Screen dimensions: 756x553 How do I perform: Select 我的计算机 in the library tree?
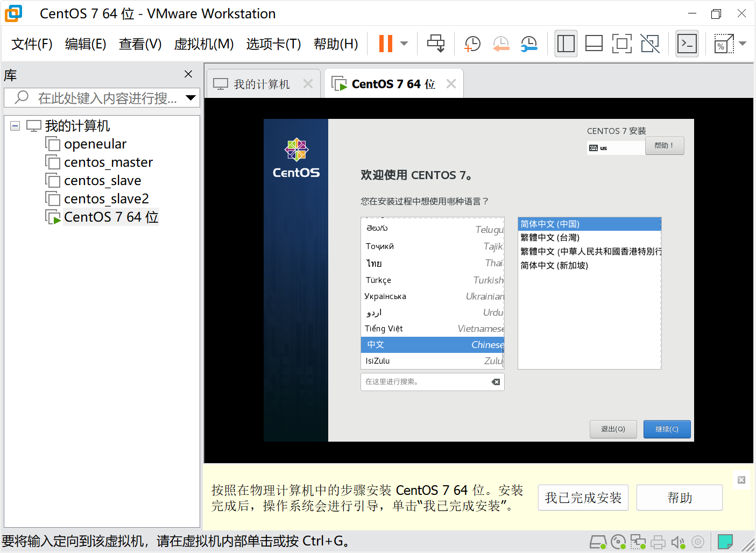(x=77, y=126)
